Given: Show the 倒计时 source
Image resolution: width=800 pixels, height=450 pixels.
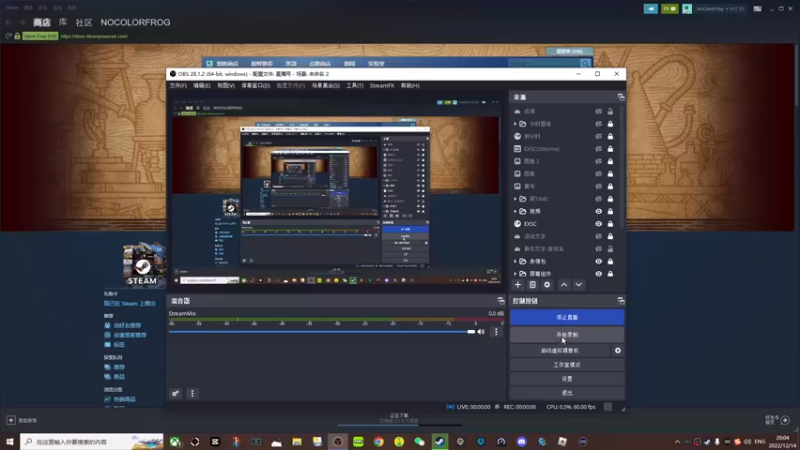Looking at the screenshot, I should (x=598, y=136).
